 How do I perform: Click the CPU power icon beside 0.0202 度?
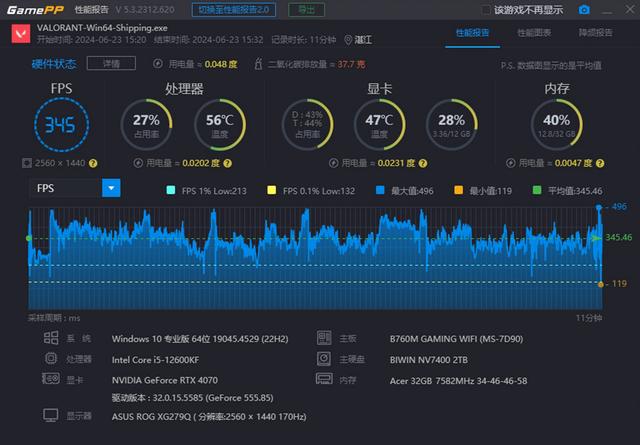138,163
